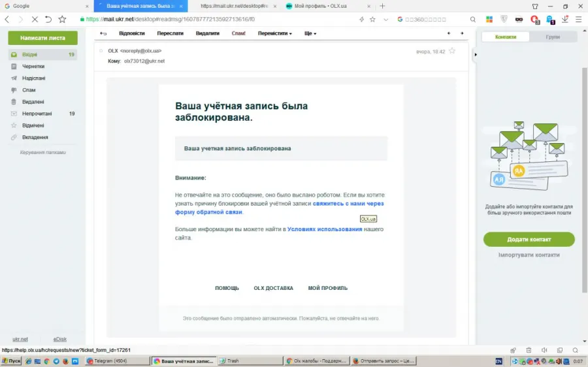Open the browser downloads arrow icon
The height and width of the screenshot is (367, 588).
coord(564,19)
